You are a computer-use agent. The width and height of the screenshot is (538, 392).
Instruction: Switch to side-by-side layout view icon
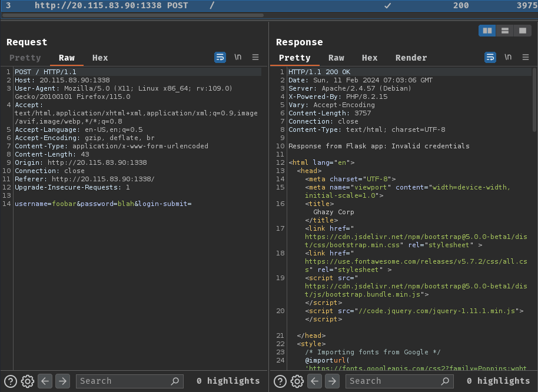coord(487,31)
